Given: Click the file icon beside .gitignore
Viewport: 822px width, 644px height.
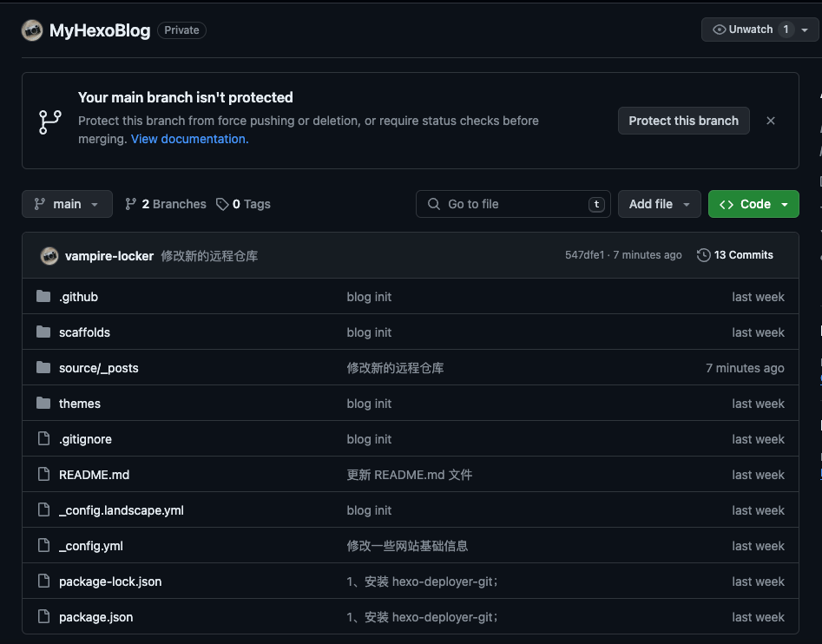Looking at the screenshot, I should 44,438.
